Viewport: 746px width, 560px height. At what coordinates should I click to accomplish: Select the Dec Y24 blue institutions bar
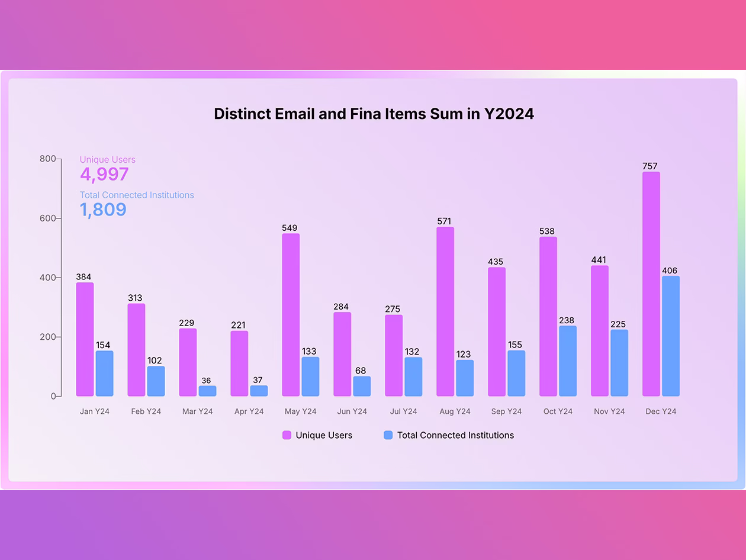(x=671, y=336)
